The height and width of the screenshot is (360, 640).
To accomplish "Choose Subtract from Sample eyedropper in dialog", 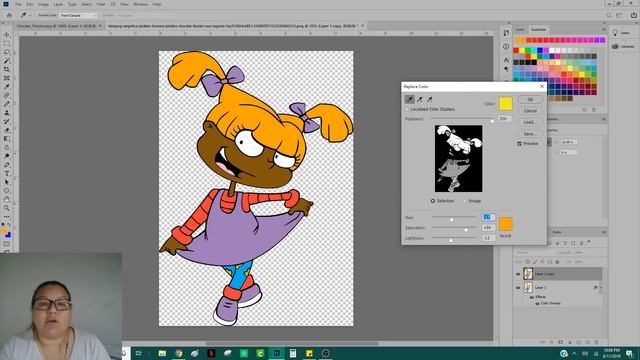I will pyautogui.click(x=430, y=99).
